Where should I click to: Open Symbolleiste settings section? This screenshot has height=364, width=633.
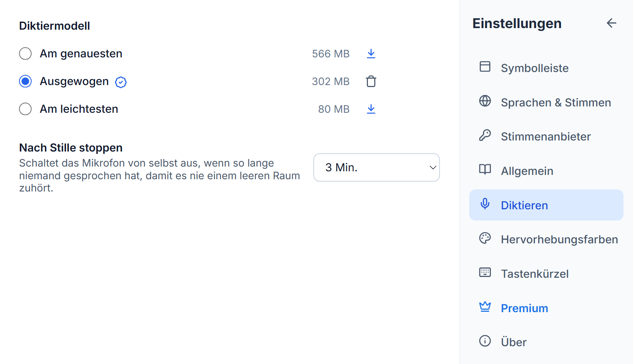point(546,68)
